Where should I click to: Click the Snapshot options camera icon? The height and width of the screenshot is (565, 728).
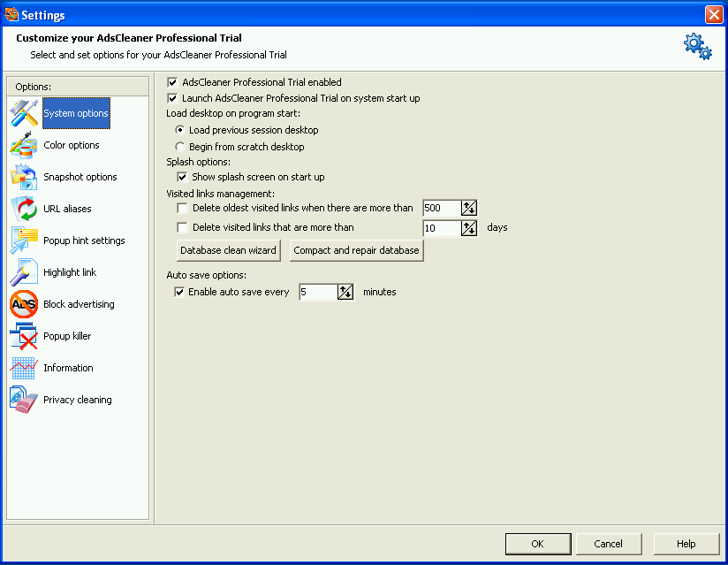[24, 177]
